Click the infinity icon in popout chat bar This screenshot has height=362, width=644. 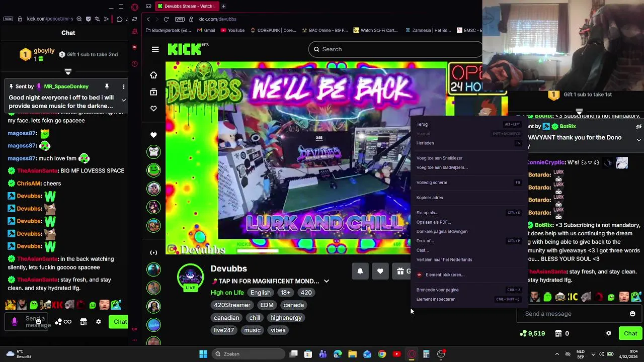click(x=67, y=322)
